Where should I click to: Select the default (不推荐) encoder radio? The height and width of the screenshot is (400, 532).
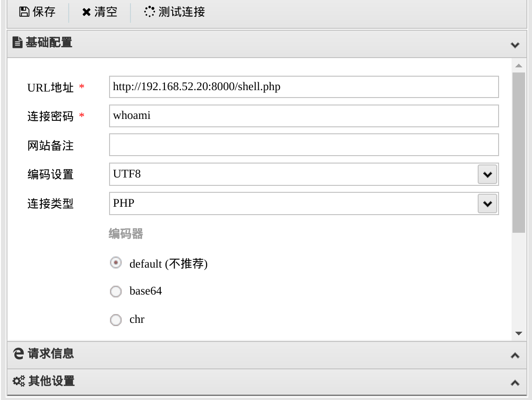115,263
